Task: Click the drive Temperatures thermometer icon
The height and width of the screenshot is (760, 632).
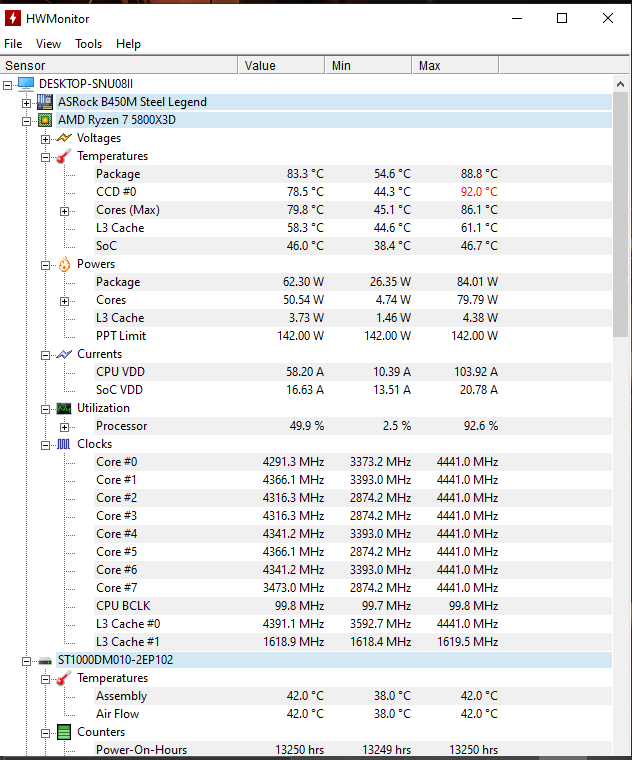Action: coord(64,678)
